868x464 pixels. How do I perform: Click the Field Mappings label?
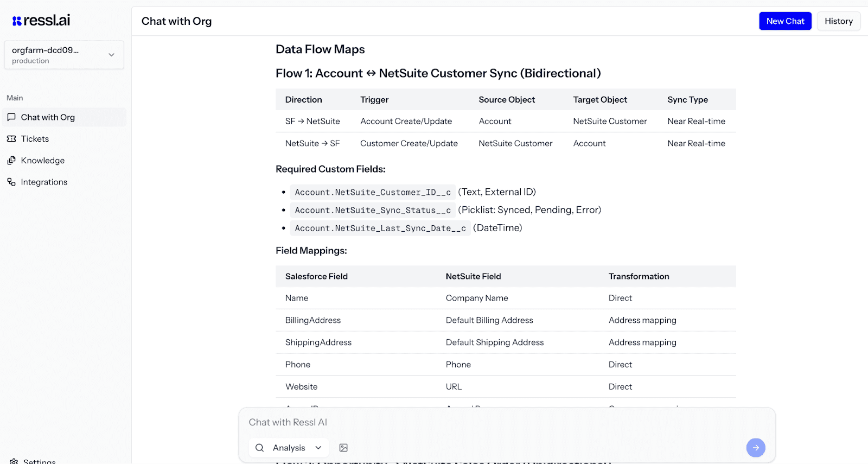(311, 251)
